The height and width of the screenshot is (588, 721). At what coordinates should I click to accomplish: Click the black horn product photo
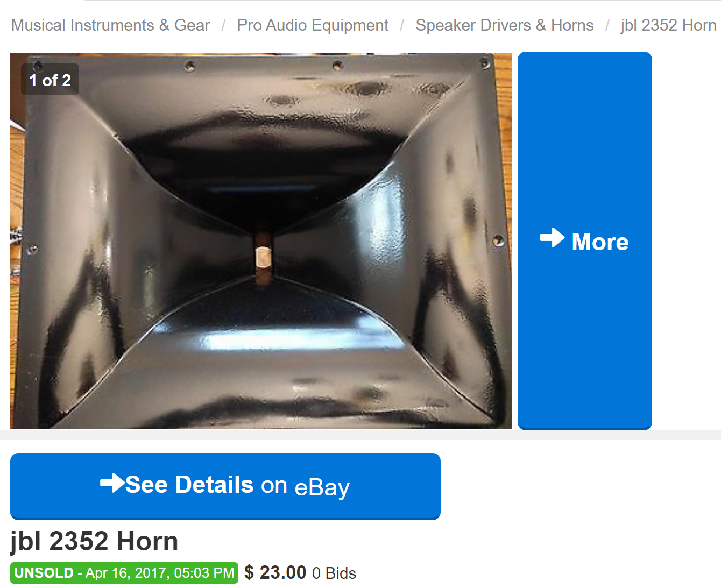(261, 240)
